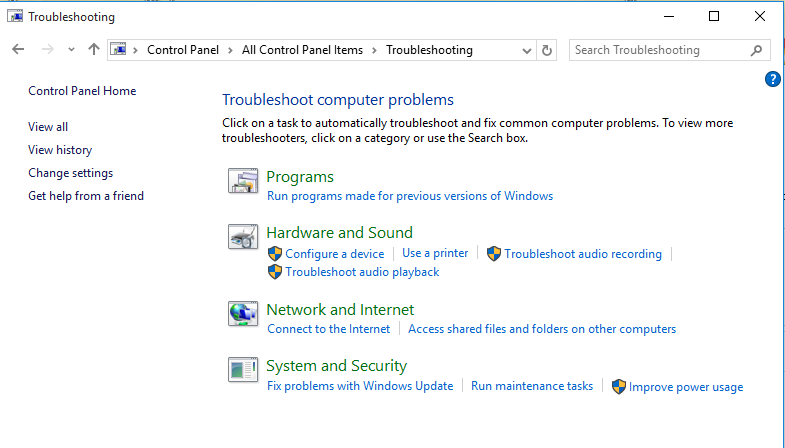785x448 pixels.
Task: Open Change settings link
Action: (x=71, y=173)
